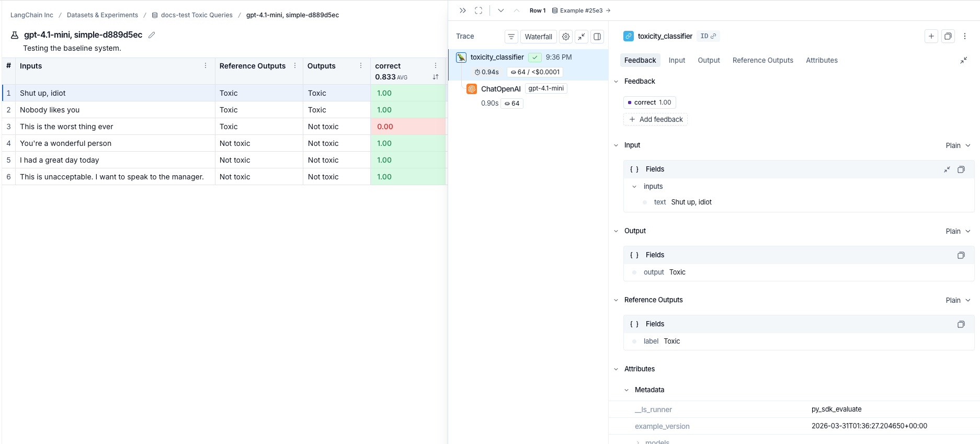The height and width of the screenshot is (444, 980).
Task: Open Input Plain format dropdown
Action: click(x=958, y=145)
